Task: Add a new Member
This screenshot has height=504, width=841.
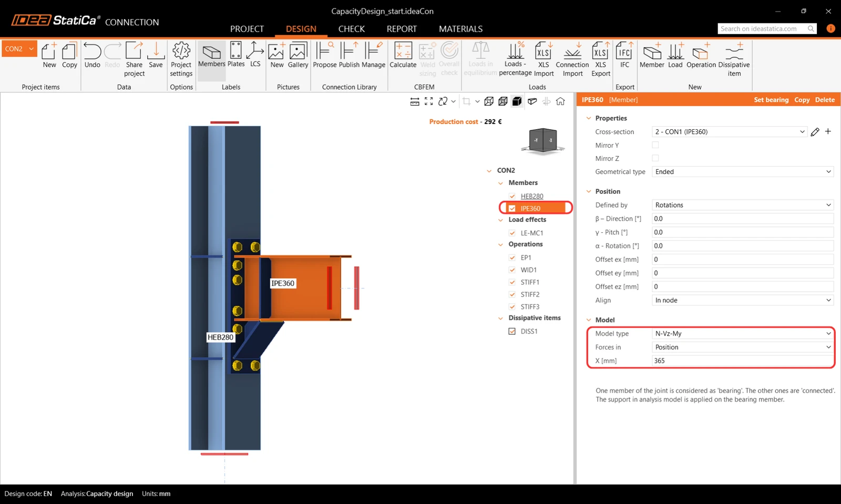Action: [652, 55]
